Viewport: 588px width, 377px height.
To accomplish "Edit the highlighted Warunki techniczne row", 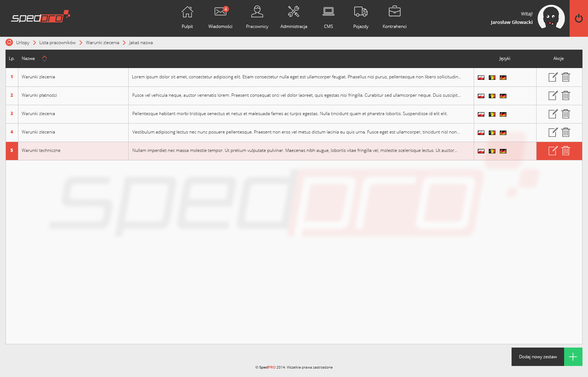I will pyautogui.click(x=553, y=151).
